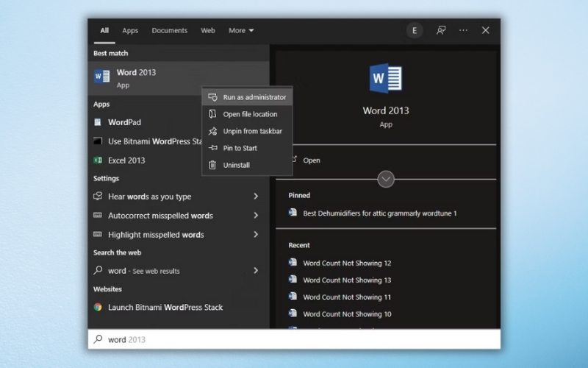Choose Open file location

tap(247, 114)
